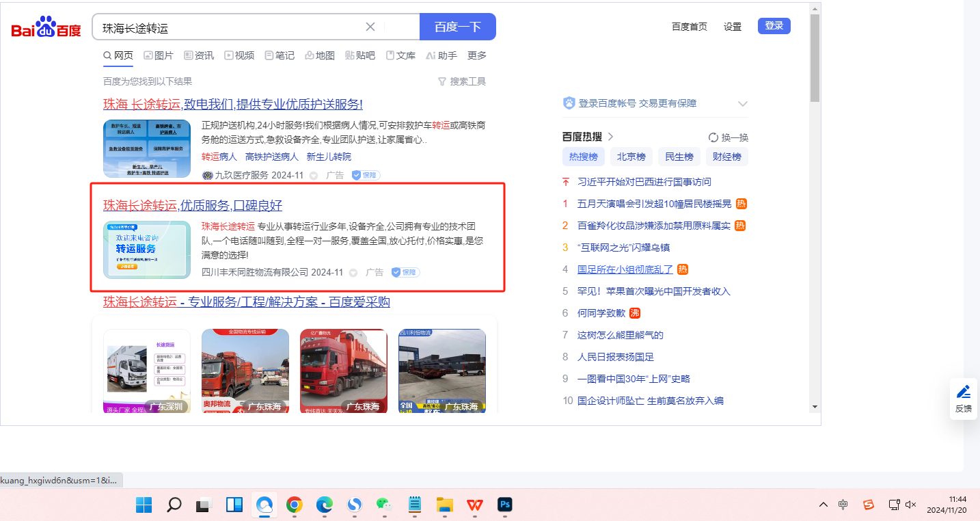Open the 搜索工具 filter options
Viewport: 980px width, 521px height.
coord(462,81)
